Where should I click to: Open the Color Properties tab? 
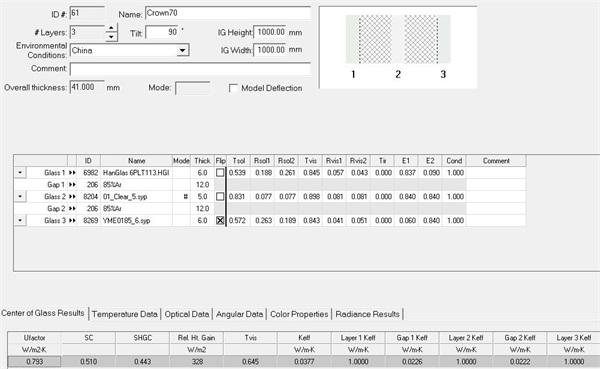coord(299,314)
